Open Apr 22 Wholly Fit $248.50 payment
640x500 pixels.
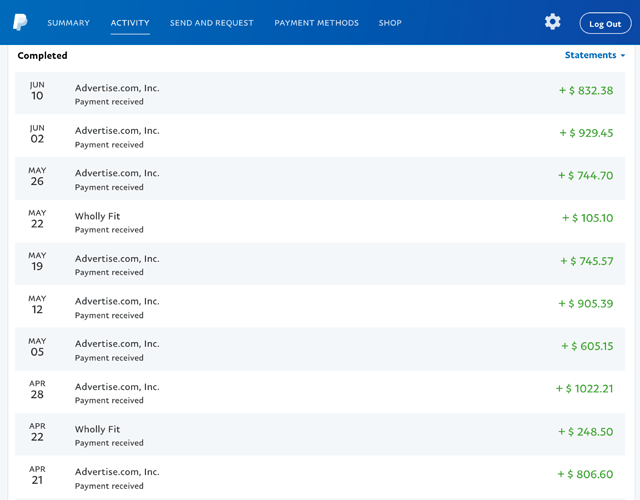pos(320,434)
